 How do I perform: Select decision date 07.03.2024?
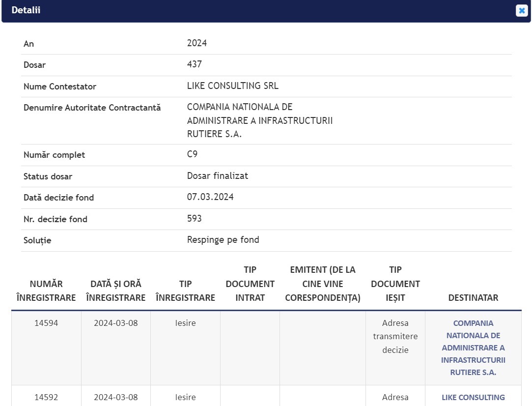(x=210, y=197)
